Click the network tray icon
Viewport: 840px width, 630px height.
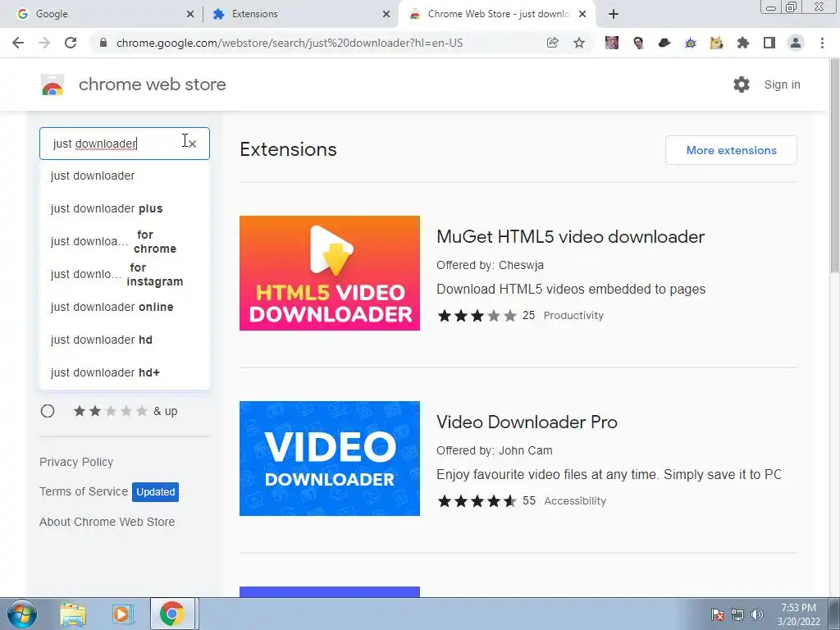[x=737, y=614]
